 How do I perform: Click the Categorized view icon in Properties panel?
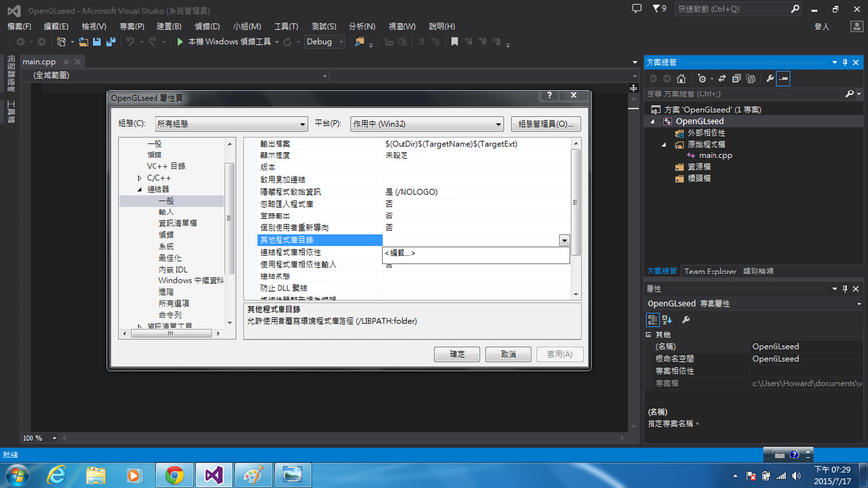(x=652, y=319)
